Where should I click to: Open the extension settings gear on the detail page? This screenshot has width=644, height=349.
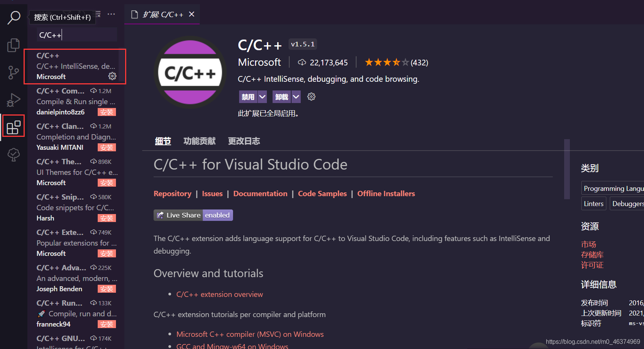[x=311, y=97]
